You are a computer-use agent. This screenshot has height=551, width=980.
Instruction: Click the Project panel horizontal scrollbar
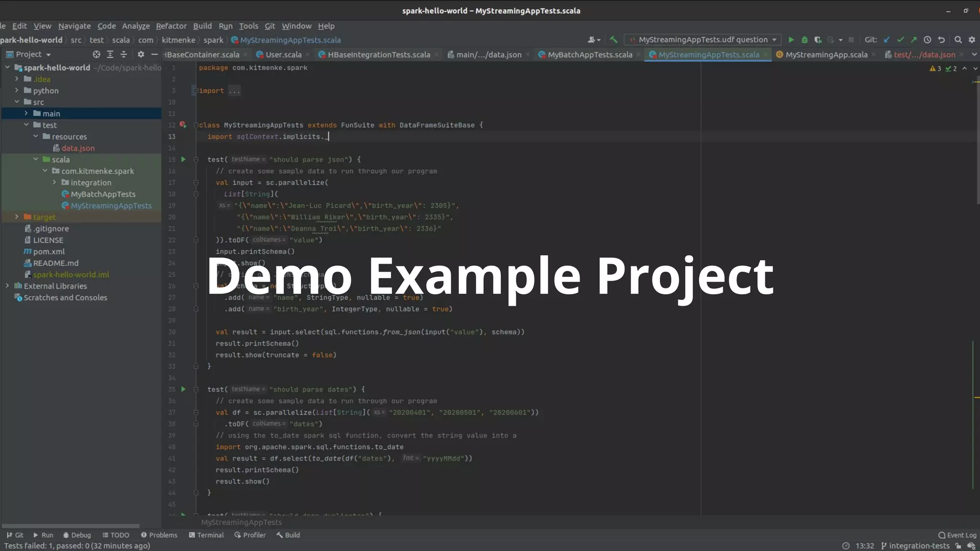(x=71, y=526)
